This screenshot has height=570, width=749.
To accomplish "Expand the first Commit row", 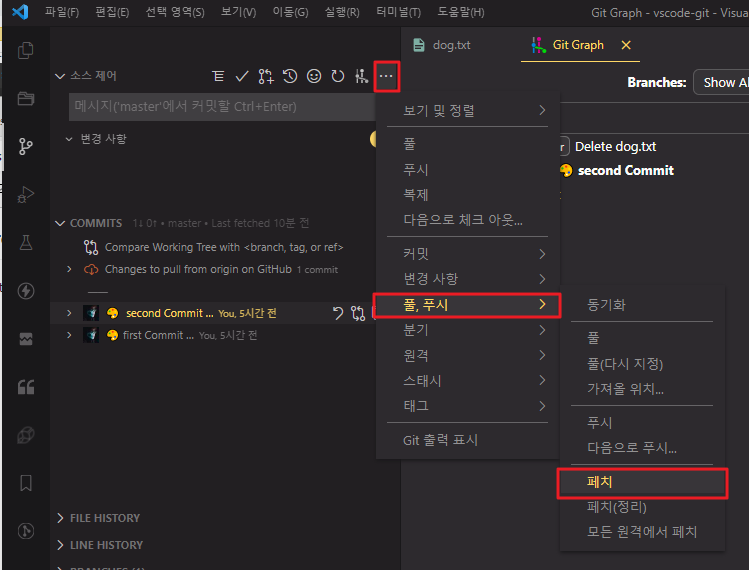I will click(69, 335).
